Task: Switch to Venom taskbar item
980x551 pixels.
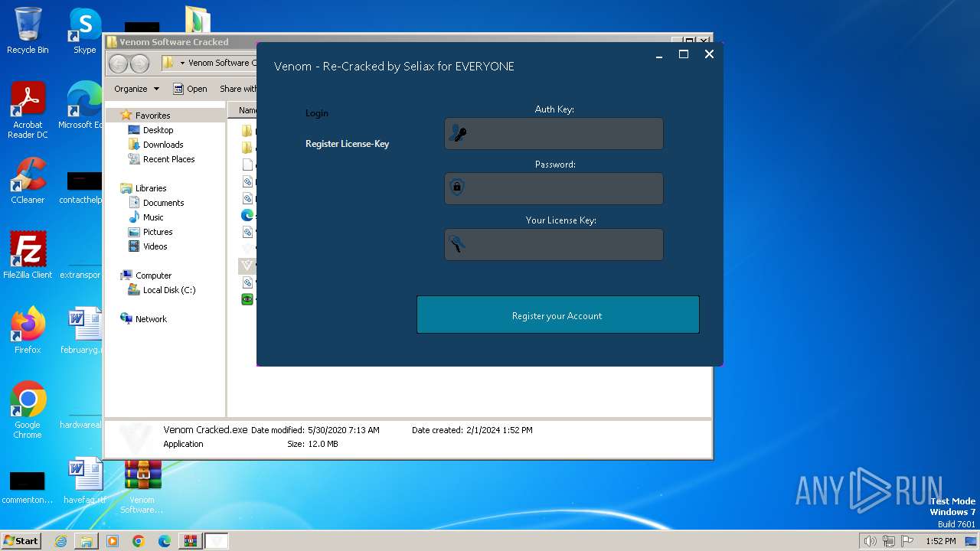Action: [217, 541]
